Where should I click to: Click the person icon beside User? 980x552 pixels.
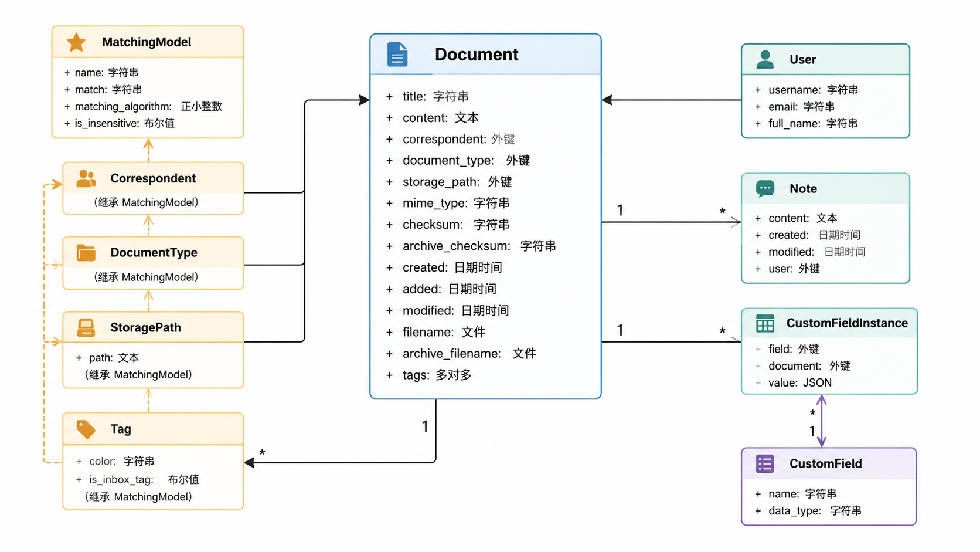click(x=765, y=59)
